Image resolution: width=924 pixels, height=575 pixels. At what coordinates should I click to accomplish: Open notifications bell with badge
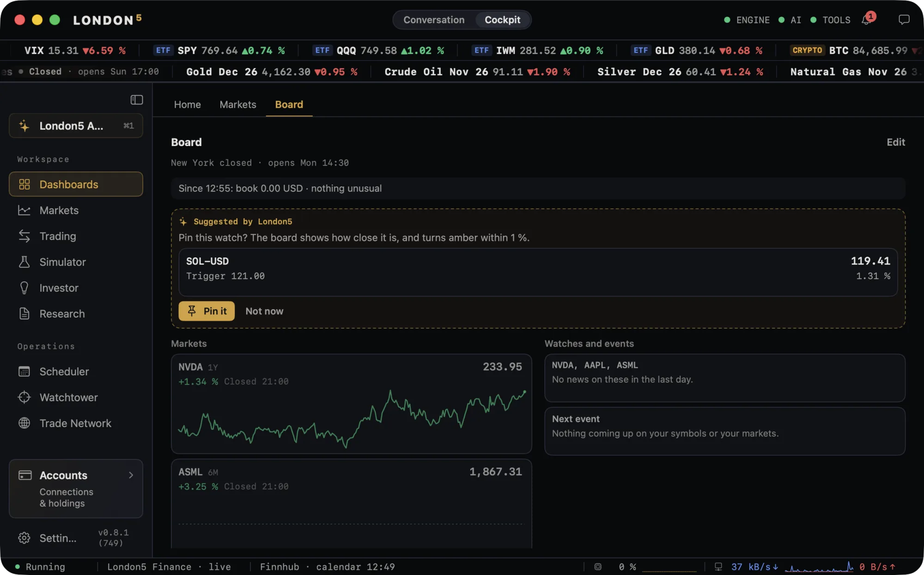868,19
